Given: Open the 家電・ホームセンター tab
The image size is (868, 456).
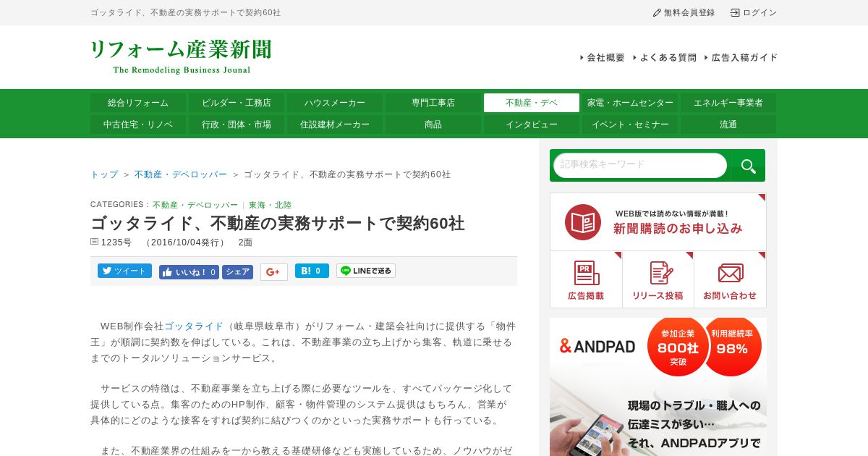Looking at the screenshot, I should click(x=630, y=103).
